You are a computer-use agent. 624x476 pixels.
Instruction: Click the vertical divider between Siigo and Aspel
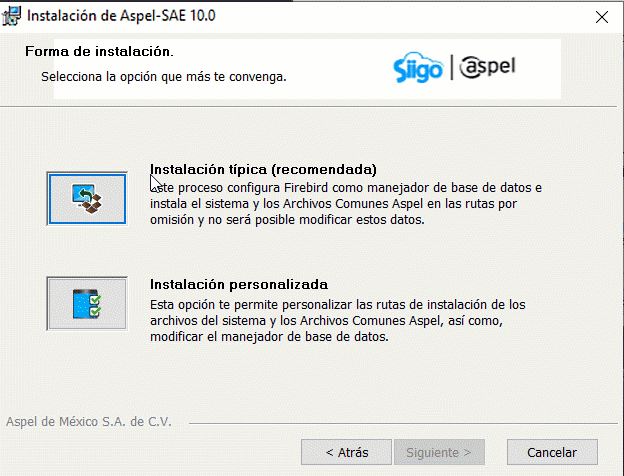pyautogui.click(x=452, y=67)
